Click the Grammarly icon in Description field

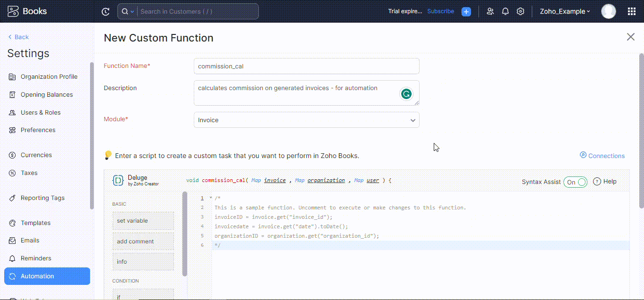coord(406,94)
